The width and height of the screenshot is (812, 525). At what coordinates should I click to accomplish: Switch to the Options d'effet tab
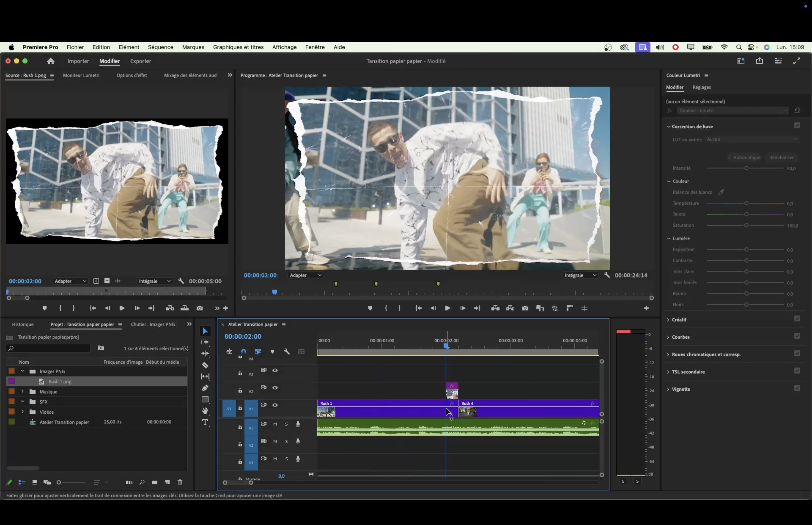(132, 75)
